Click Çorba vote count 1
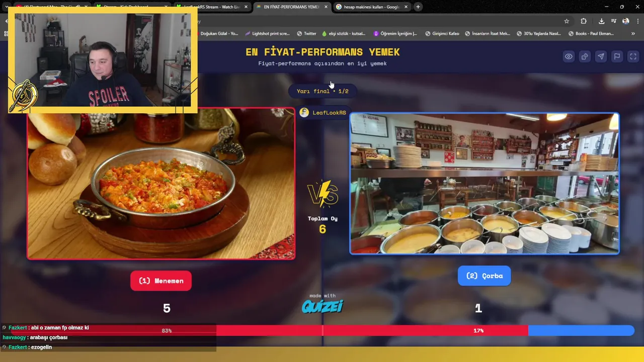 click(x=478, y=308)
